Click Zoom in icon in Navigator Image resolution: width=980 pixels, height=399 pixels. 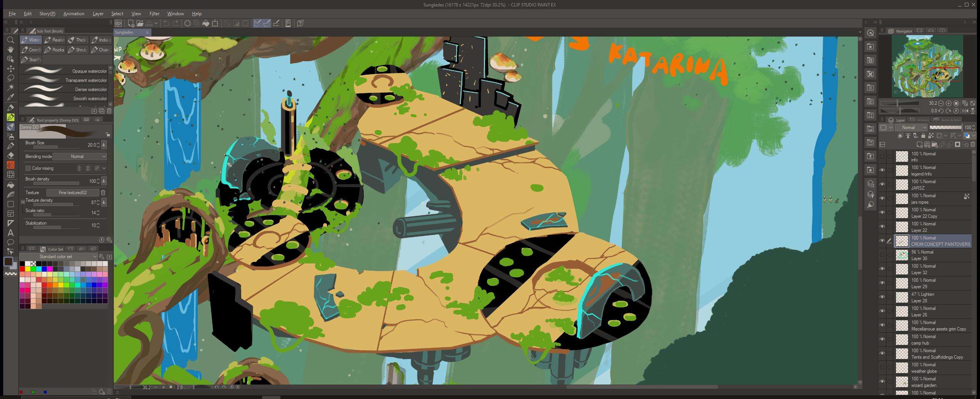click(x=948, y=103)
